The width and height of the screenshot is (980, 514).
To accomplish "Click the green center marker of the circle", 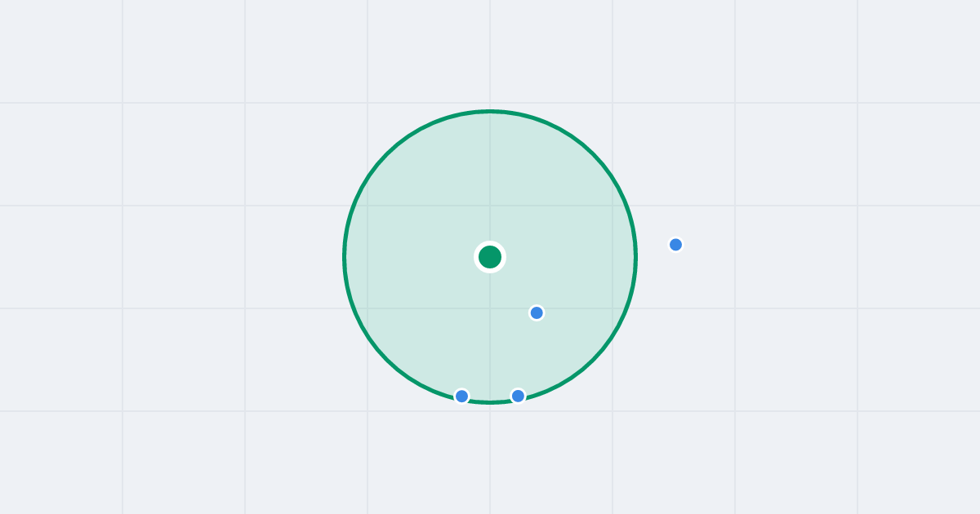I will tap(490, 257).
